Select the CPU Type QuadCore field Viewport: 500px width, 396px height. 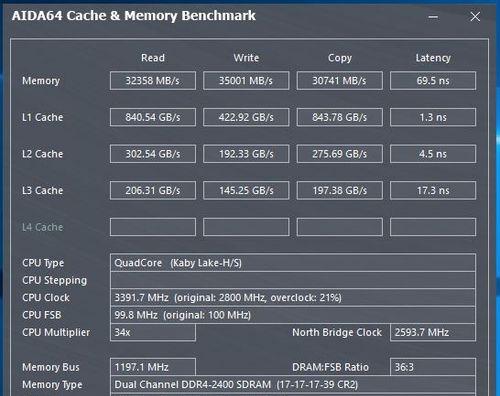(x=293, y=263)
